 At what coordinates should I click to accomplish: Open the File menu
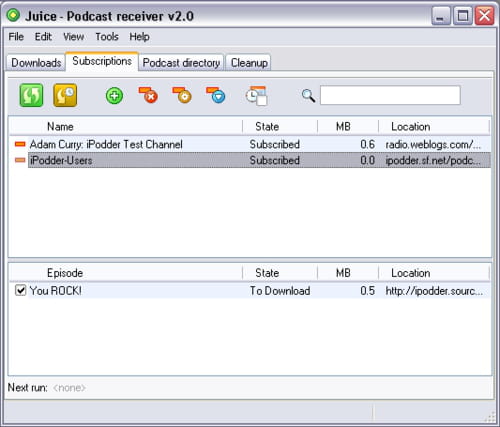tap(16, 37)
